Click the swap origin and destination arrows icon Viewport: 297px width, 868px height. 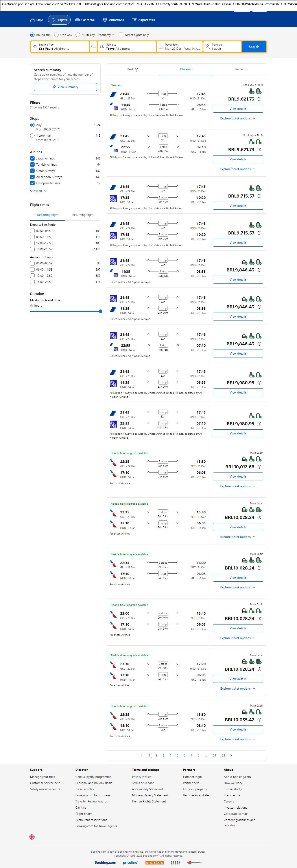[93, 47]
